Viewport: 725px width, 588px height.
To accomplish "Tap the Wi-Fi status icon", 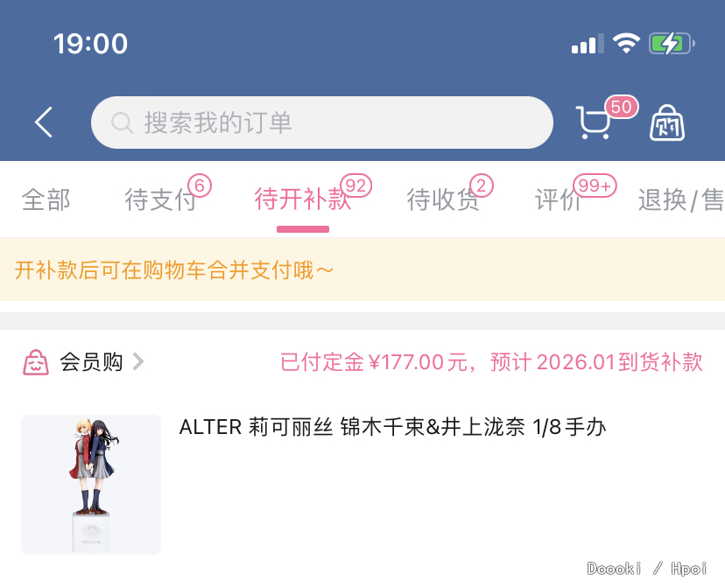I will tap(626, 44).
